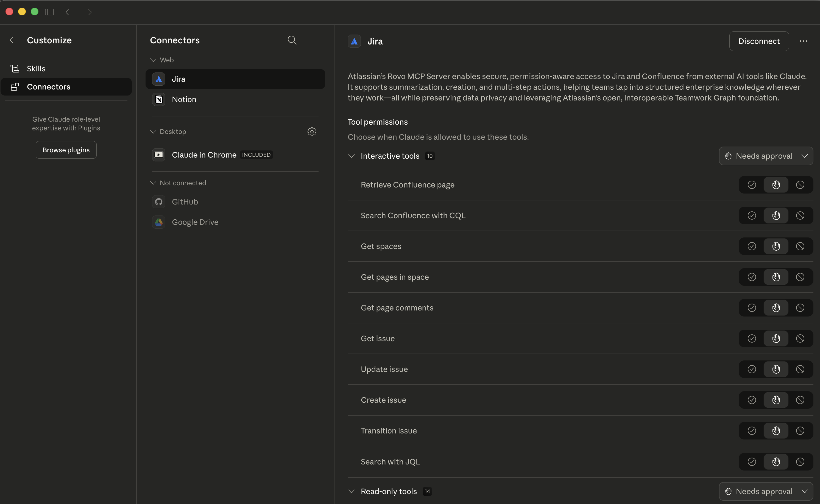This screenshot has height=504, width=820.
Task: Open the three-dots menu next to Disconnect
Action: tap(803, 41)
